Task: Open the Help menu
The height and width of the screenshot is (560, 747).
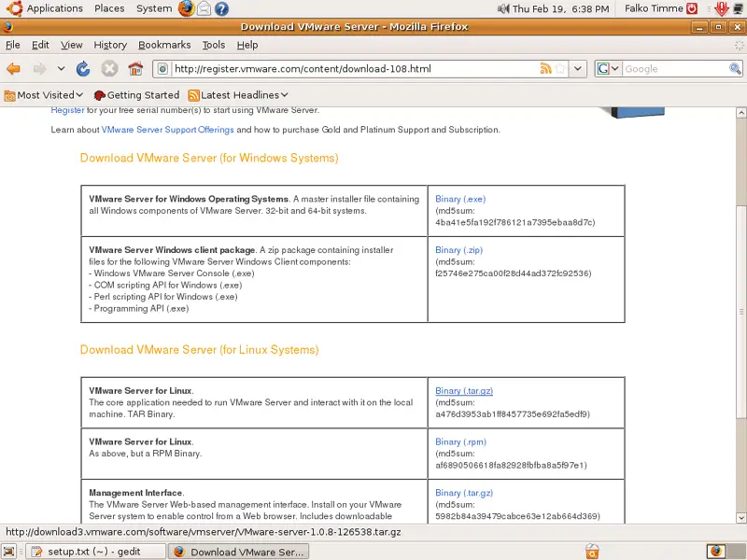Action: (247, 45)
